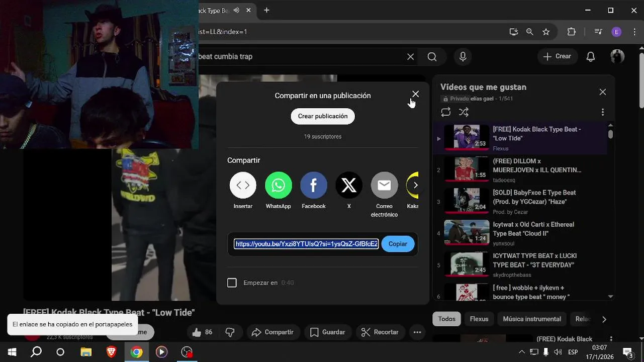
Task: Toggle playlist loop icon
Action: tap(445, 112)
